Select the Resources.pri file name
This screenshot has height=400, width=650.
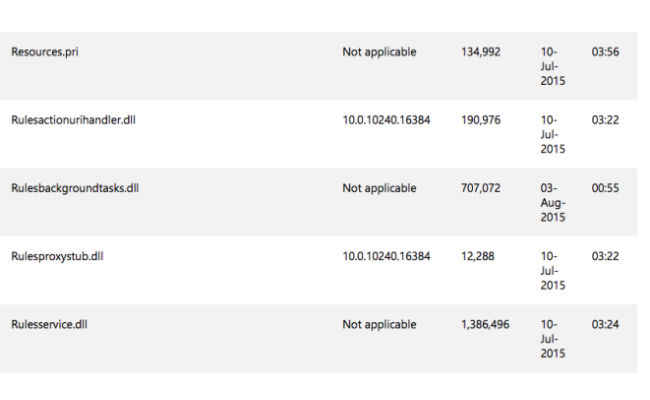point(45,52)
